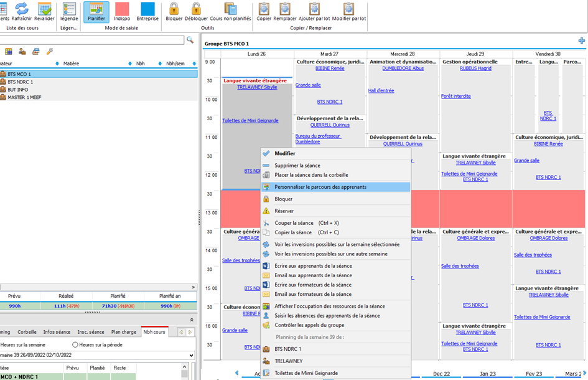The height and width of the screenshot is (380, 588).
Task: Click the search magnifier icon
Action: [x=190, y=40]
